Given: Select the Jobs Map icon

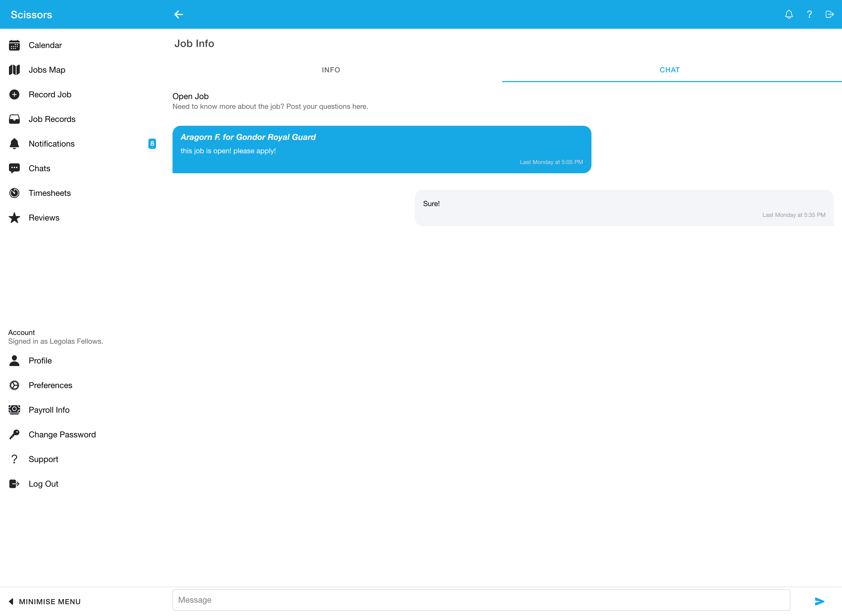Looking at the screenshot, I should [14, 70].
